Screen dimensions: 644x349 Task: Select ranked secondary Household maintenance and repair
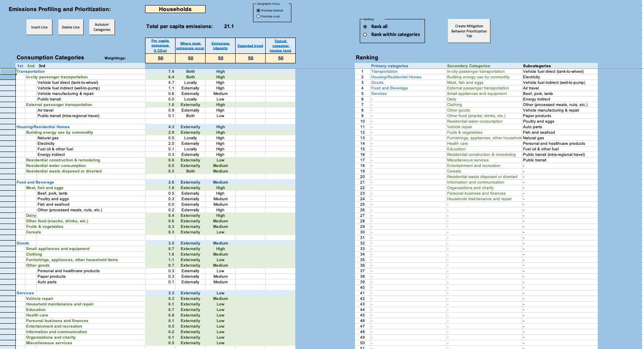(x=479, y=199)
